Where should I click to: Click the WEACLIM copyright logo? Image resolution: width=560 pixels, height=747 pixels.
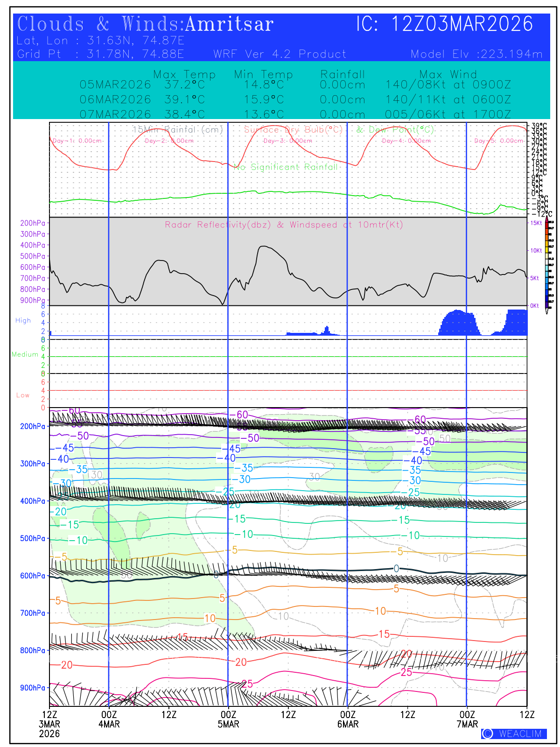tap(513, 733)
